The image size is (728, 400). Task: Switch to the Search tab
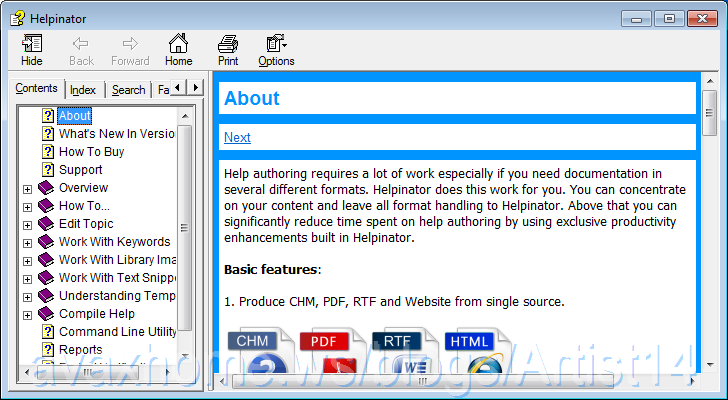(129, 90)
